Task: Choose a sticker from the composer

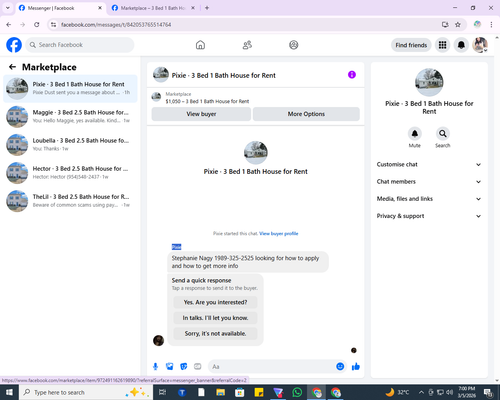Action: pyautogui.click(x=184, y=367)
